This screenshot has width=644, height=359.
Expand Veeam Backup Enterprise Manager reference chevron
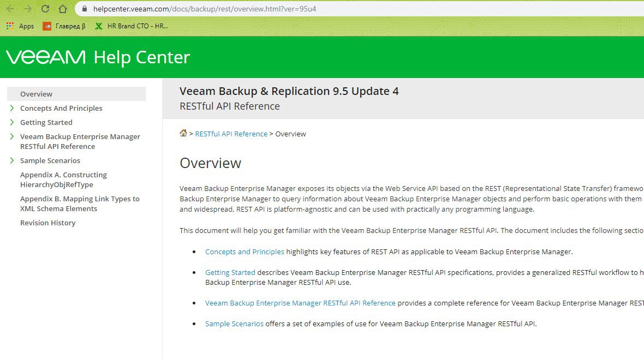pyautogui.click(x=12, y=136)
